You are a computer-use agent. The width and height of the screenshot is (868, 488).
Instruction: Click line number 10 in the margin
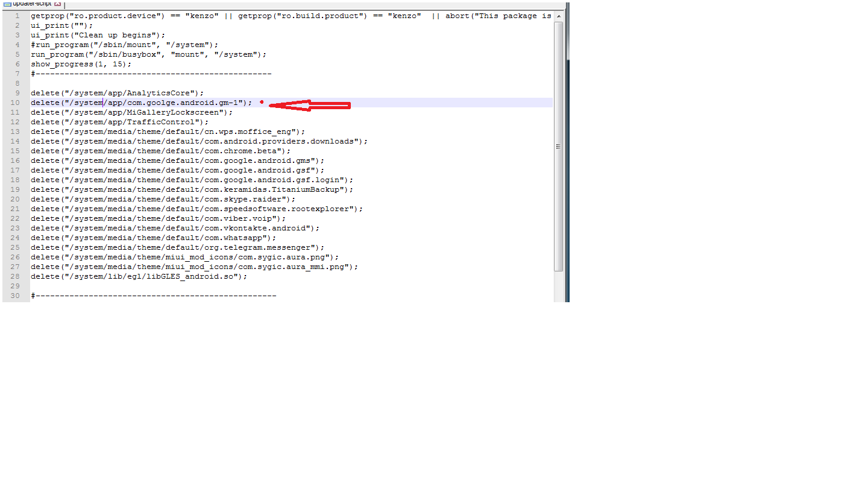(15, 103)
